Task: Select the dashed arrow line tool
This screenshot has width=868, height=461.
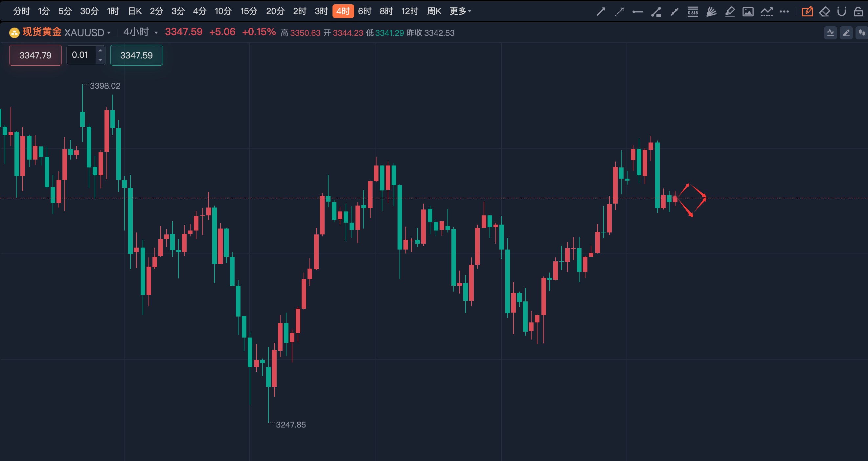Action: (x=619, y=11)
